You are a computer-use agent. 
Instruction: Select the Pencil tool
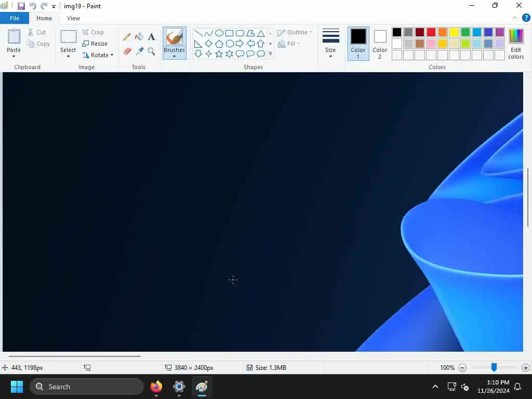(x=127, y=37)
